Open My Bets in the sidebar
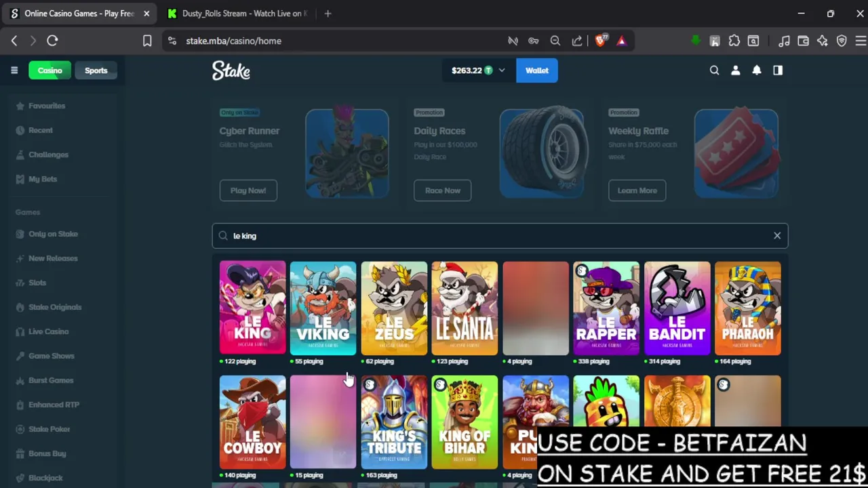Image resolution: width=868 pixels, height=488 pixels. (43, 179)
